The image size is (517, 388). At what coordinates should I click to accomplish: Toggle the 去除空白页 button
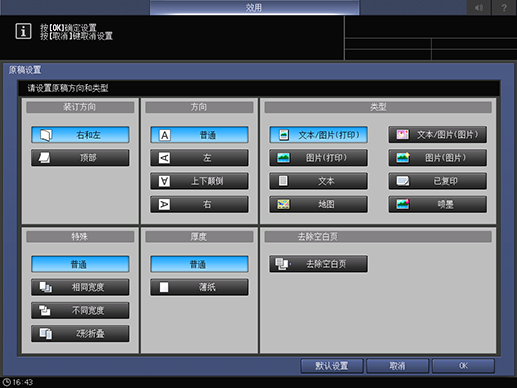coord(318,264)
